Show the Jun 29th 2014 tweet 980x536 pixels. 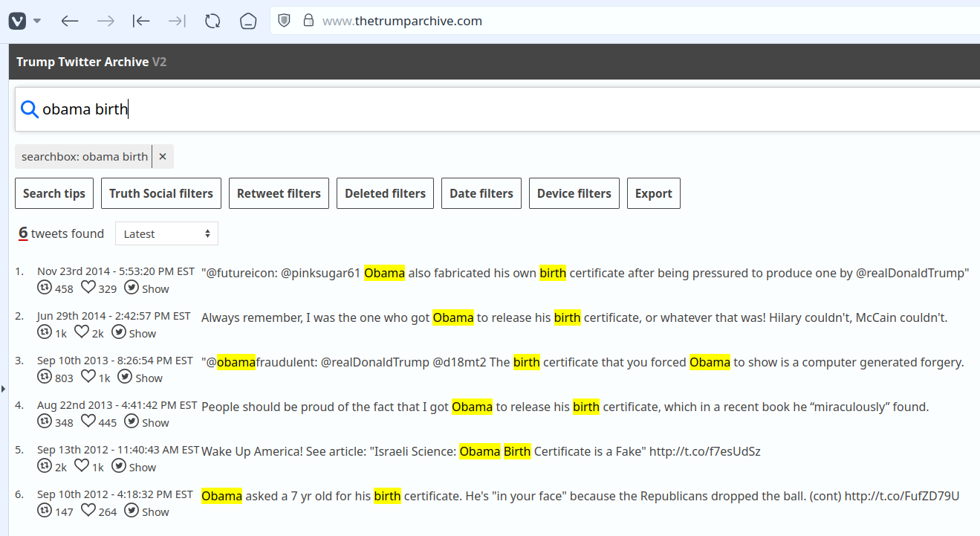pos(134,333)
